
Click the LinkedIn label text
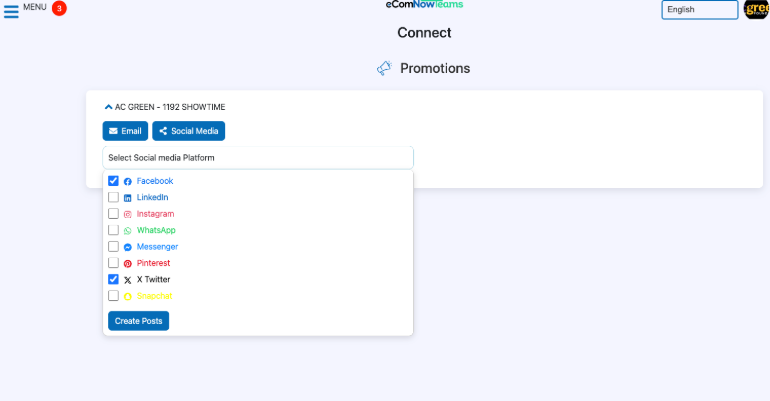pyautogui.click(x=152, y=197)
